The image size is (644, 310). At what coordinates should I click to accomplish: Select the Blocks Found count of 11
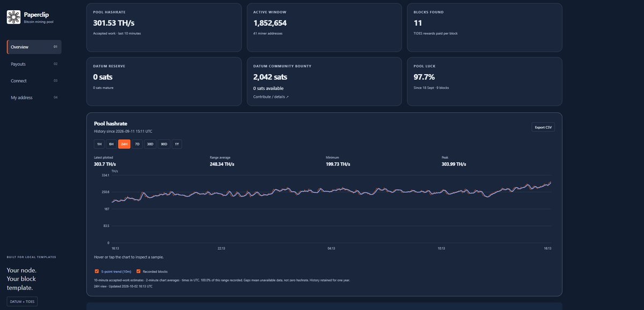coord(418,23)
